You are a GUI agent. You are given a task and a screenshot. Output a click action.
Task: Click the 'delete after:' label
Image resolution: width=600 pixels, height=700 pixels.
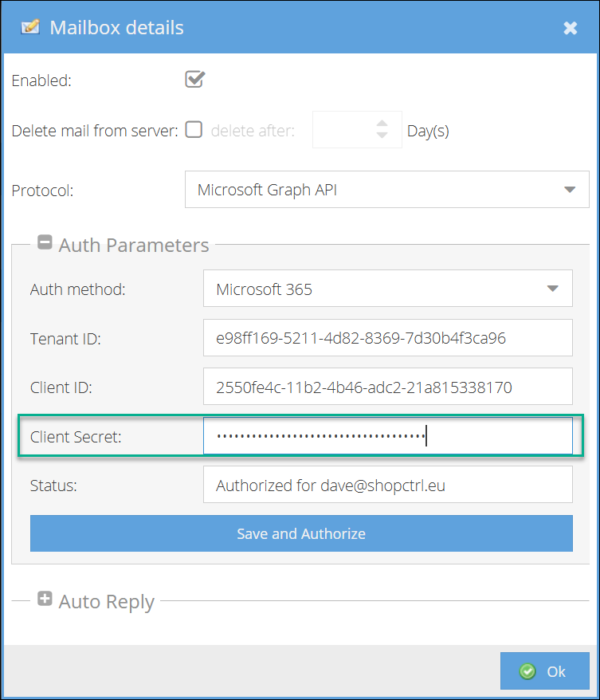pyautogui.click(x=253, y=131)
